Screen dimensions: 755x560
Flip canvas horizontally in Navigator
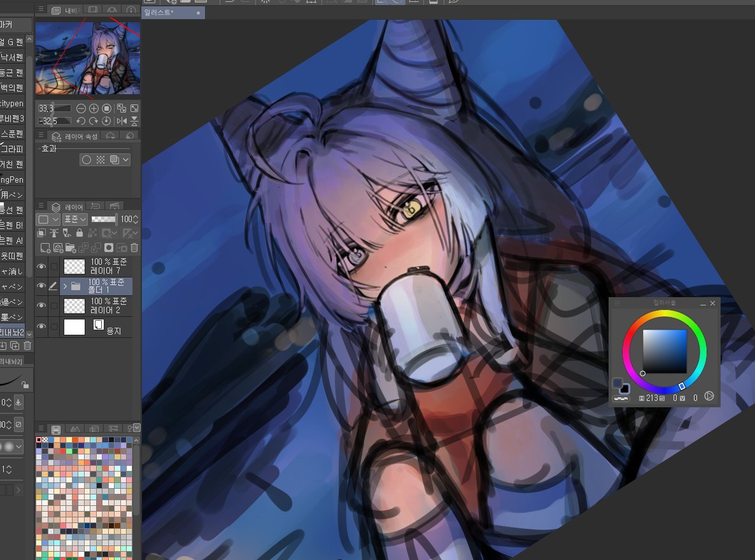click(x=122, y=121)
